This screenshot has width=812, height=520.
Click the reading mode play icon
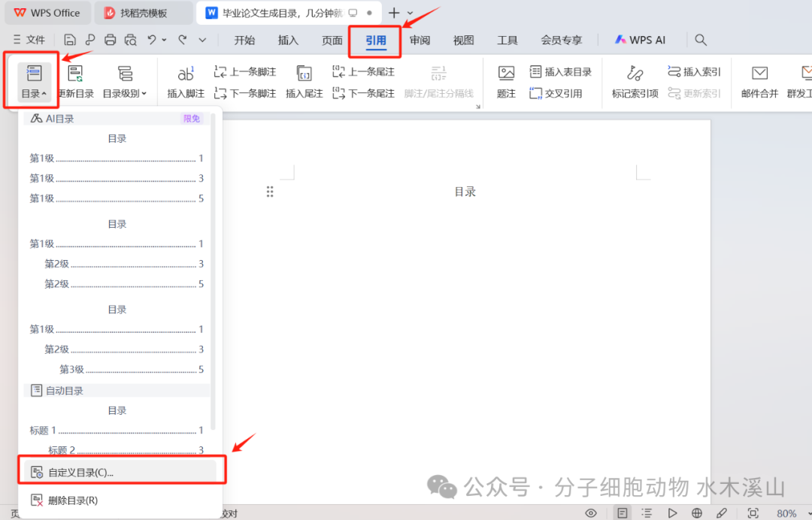point(672,513)
